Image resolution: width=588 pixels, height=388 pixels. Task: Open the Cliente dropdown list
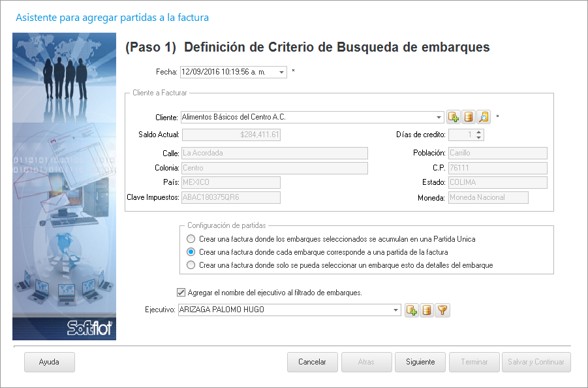tap(439, 118)
